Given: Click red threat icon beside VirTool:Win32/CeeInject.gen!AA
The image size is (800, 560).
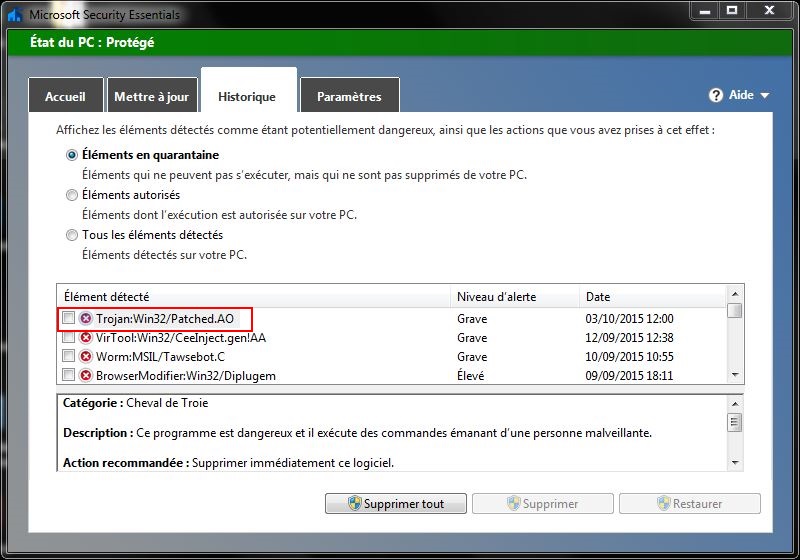Looking at the screenshot, I should [x=86, y=337].
